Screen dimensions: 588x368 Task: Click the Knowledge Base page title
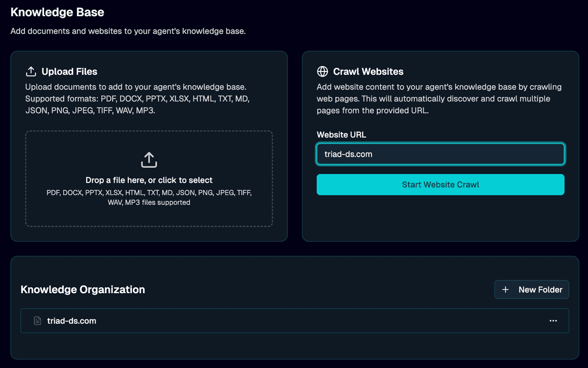click(57, 12)
